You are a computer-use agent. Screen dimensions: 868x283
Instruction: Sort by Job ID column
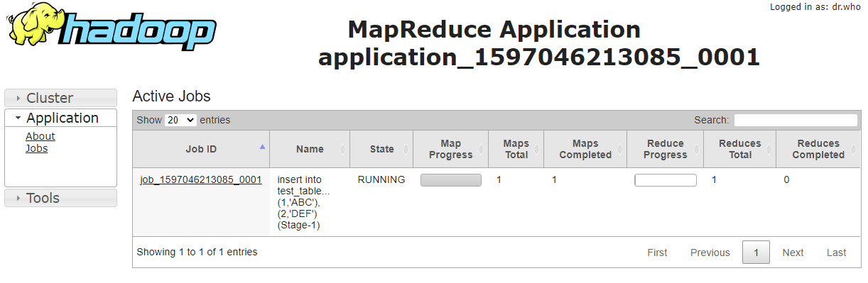(201, 149)
